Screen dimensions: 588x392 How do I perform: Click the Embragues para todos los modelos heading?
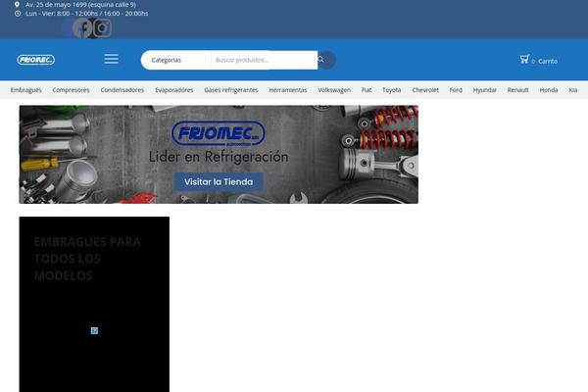pyautogui.click(x=87, y=259)
